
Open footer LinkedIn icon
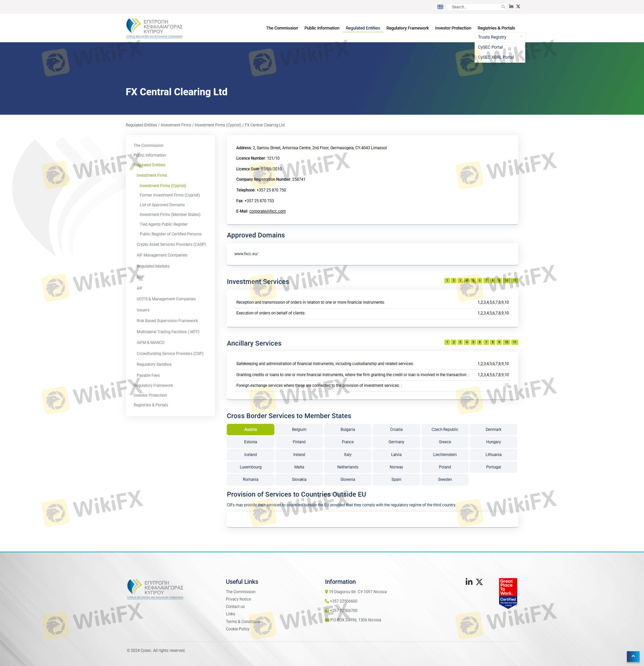[469, 582]
